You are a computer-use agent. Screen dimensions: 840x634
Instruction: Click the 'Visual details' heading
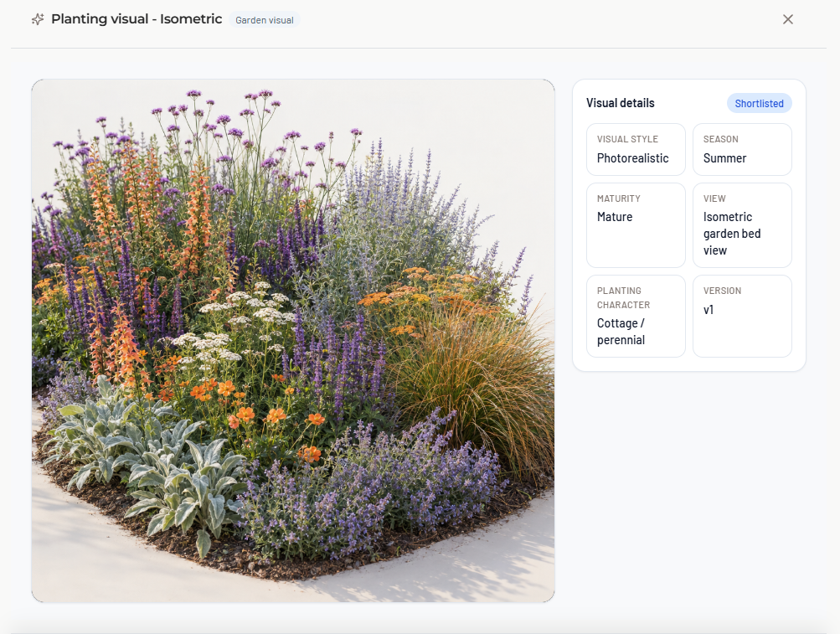621,103
